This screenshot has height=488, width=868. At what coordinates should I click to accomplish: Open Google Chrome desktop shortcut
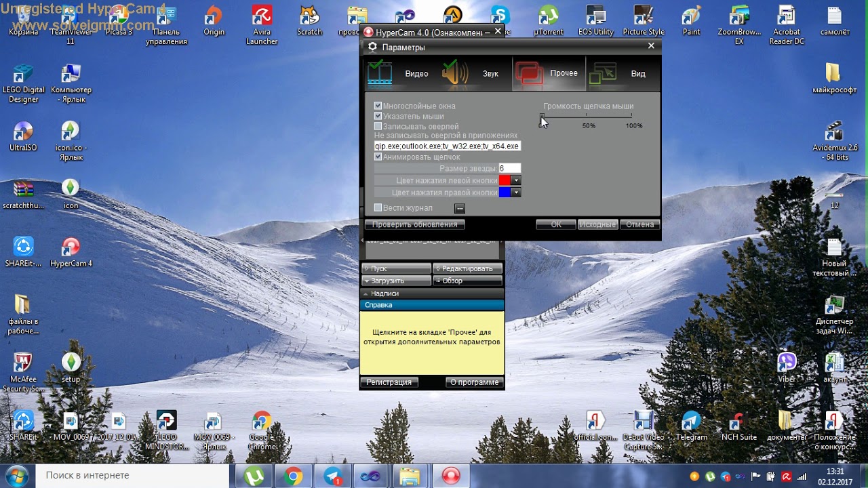[x=262, y=430]
